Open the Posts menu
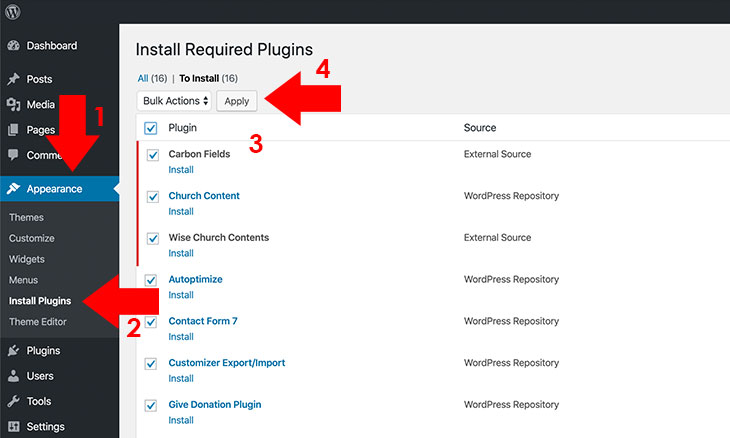The image size is (730, 438). 39,79
